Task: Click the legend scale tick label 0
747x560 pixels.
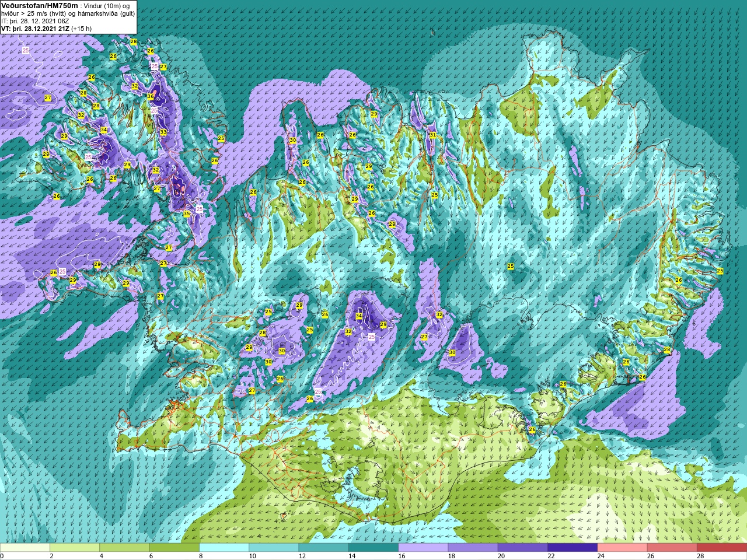Action: 2,556
